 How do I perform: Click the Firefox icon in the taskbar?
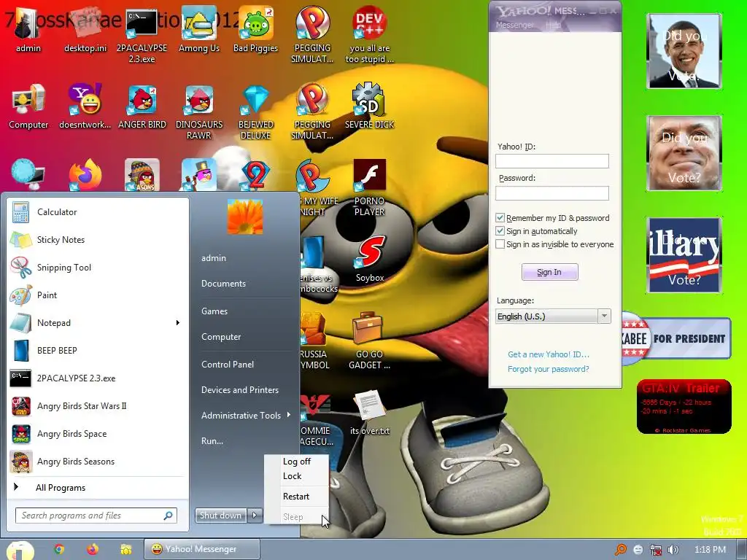(93, 549)
